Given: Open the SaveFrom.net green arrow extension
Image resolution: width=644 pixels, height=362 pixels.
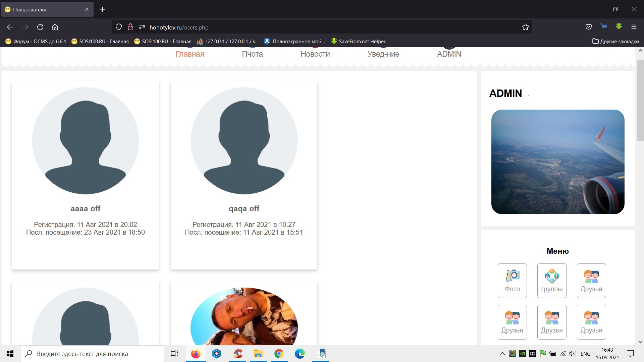Looking at the screenshot, I should [x=619, y=27].
